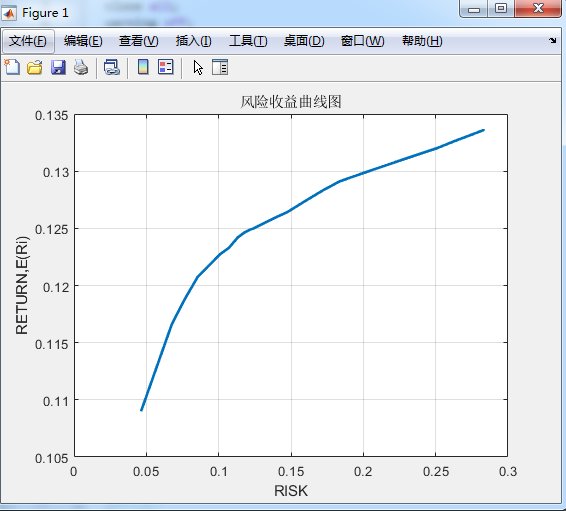Select the Edit Plot arrow tool
Viewport: 566px width, 511px height.
(198, 67)
